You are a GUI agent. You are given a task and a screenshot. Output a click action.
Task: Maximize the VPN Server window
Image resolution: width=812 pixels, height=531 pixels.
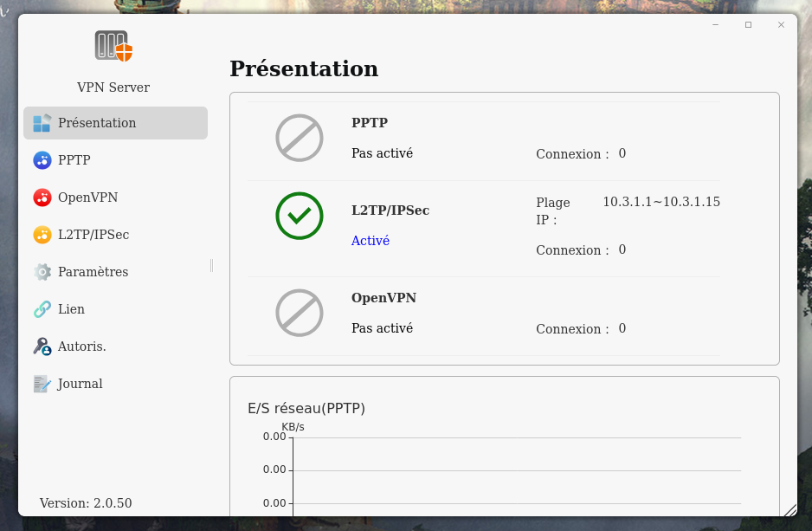[x=749, y=25]
